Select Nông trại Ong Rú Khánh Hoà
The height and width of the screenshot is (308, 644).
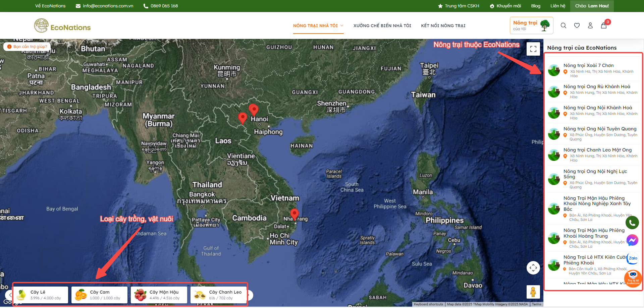[594, 91]
